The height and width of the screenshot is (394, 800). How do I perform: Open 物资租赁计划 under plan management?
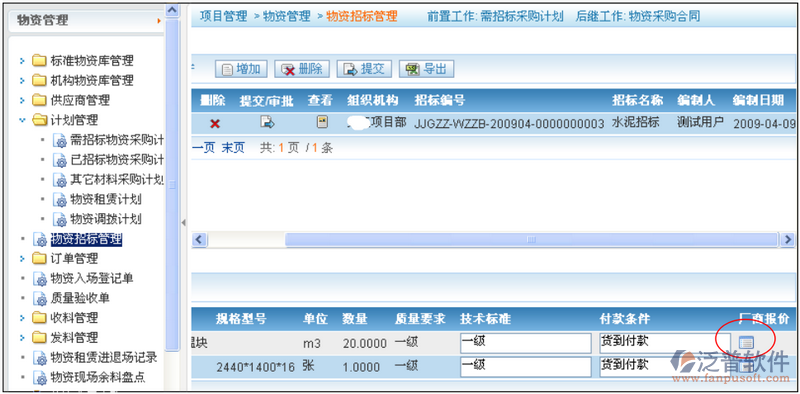106,200
